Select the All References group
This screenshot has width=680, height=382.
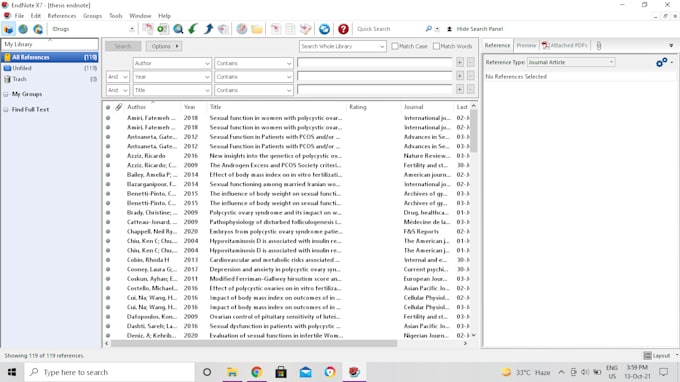coord(49,57)
